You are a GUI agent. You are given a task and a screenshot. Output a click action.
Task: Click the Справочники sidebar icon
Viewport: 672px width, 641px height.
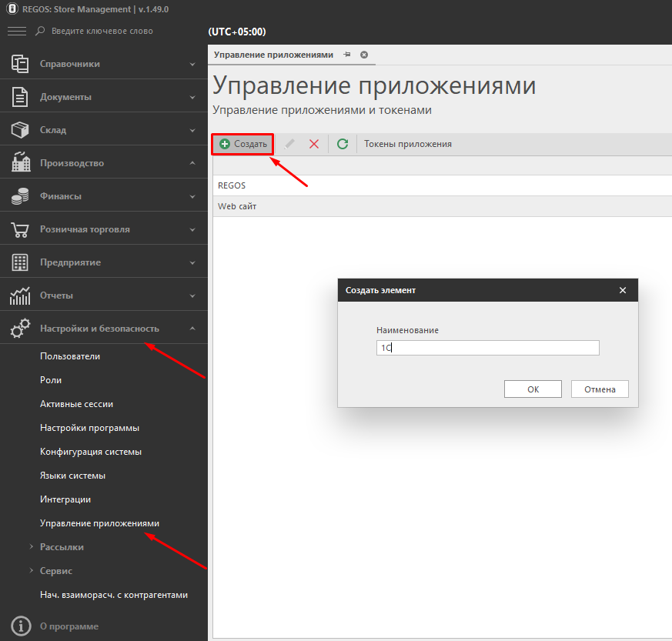click(x=20, y=64)
